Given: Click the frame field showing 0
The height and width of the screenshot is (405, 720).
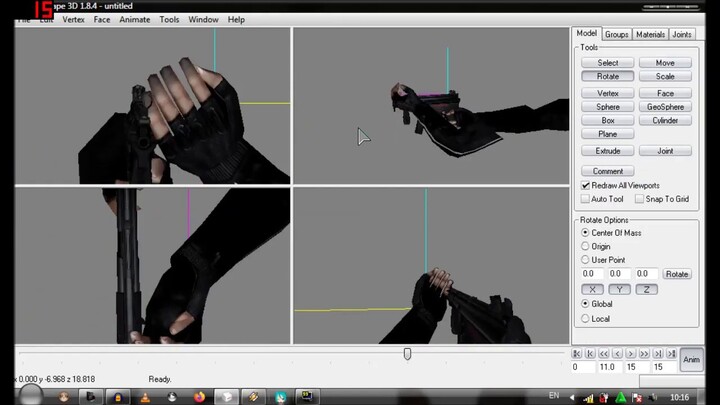Looking at the screenshot, I should click(582, 367).
